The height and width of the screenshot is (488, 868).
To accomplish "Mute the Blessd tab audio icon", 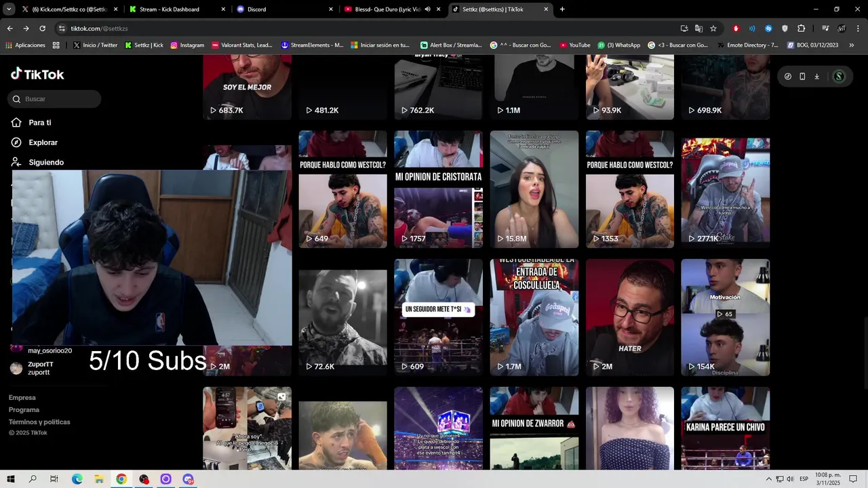I will (427, 9).
